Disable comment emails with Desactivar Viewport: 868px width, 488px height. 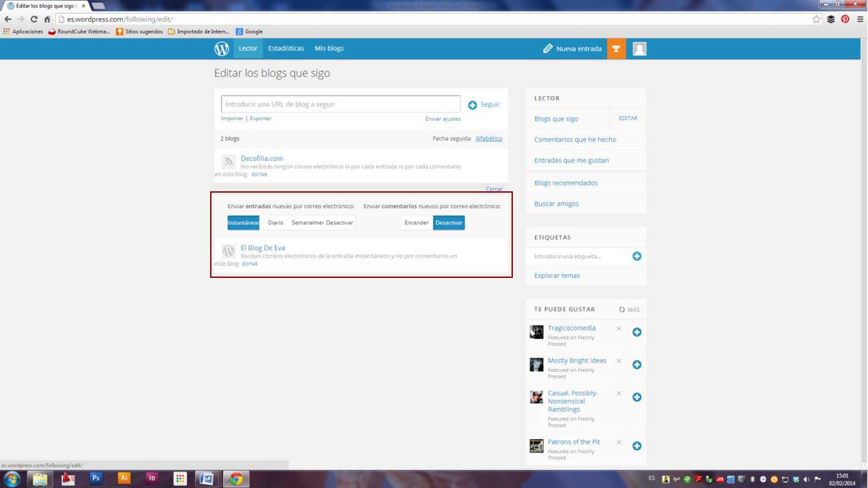tap(448, 223)
